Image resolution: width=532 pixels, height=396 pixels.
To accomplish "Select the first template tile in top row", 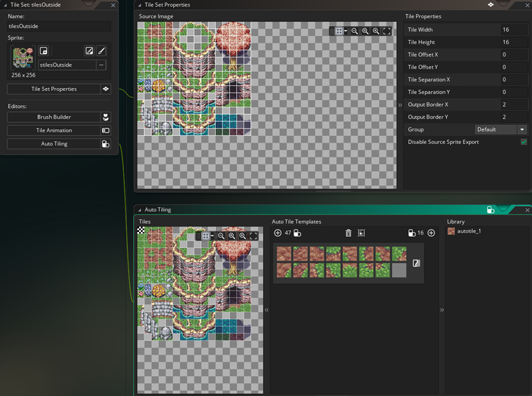I will point(284,254).
